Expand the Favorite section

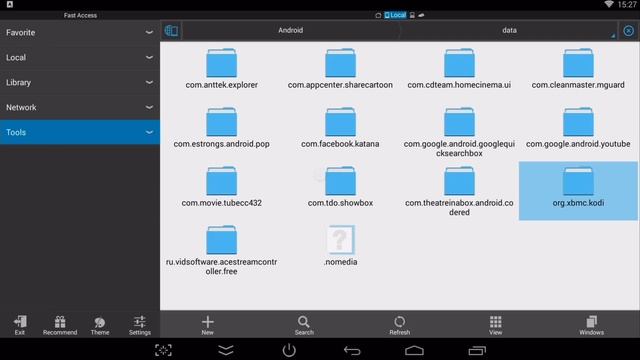pos(80,32)
